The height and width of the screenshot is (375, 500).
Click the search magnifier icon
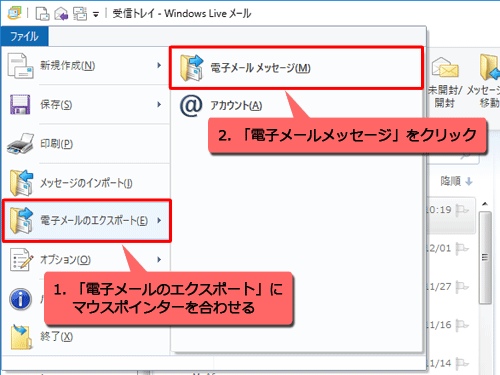pyautogui.click(x=465, y=157)
